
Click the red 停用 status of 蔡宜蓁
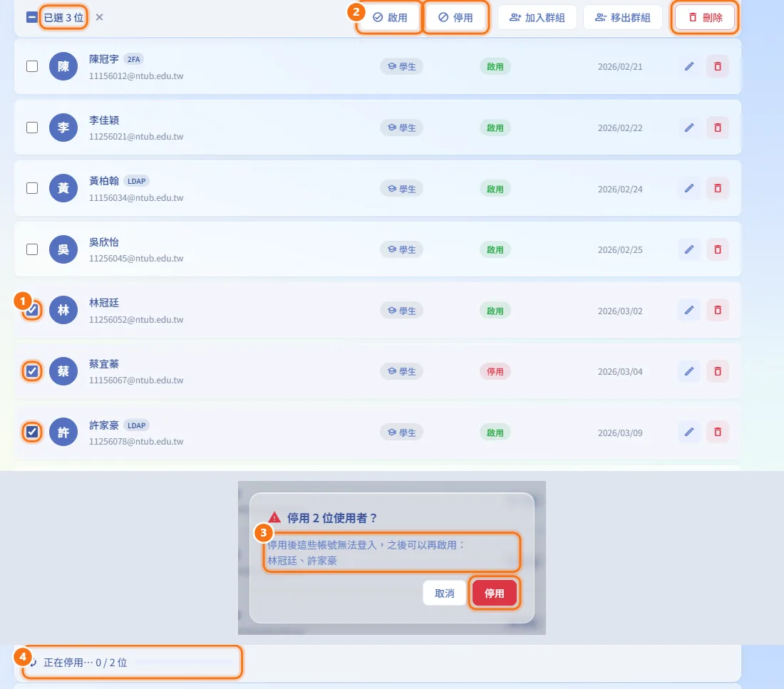point(495,371)
